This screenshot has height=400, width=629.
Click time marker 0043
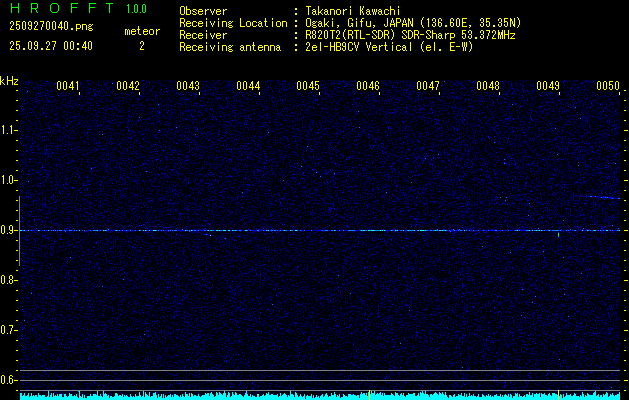188,86
